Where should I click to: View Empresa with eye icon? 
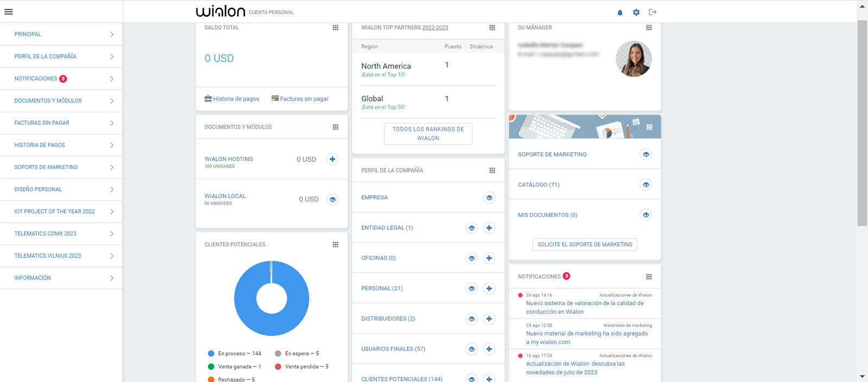pos(489,198)
